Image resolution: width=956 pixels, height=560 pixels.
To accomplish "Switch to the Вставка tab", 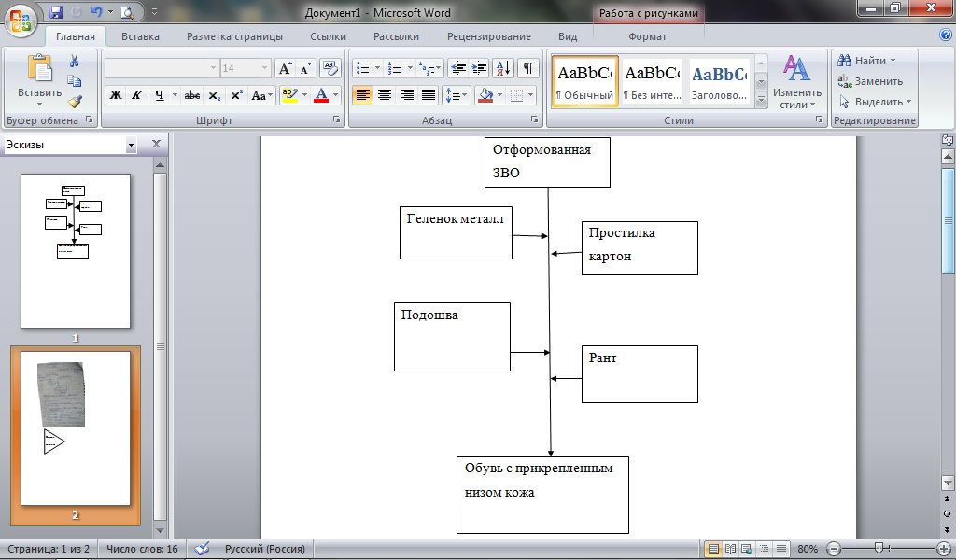I will tap(140, 36).
